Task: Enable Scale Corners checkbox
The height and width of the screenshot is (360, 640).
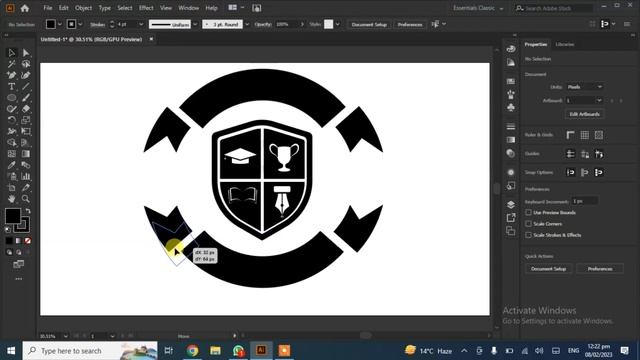Action: [x=529, y=224]
